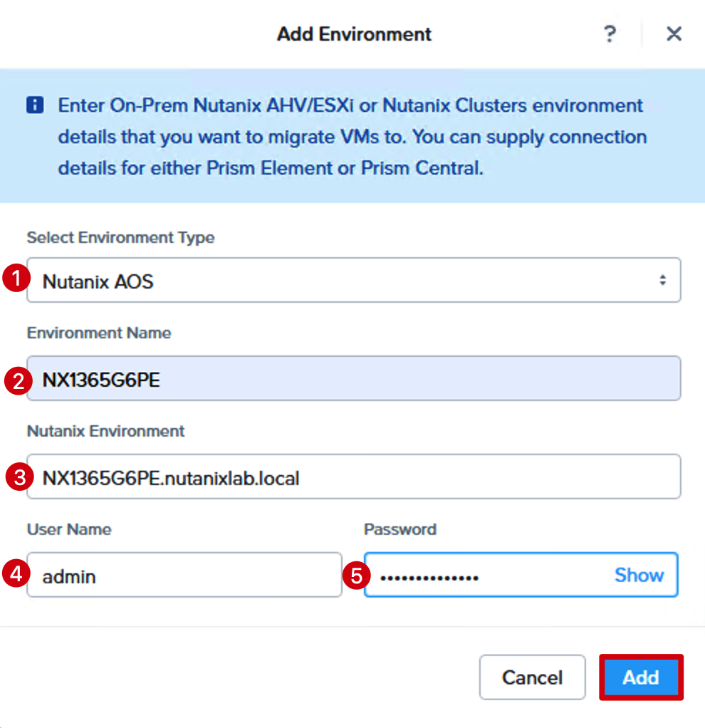Click the info text about Prism Element
The height and width of the screenshot is (728, 705).
click(352, 137)
